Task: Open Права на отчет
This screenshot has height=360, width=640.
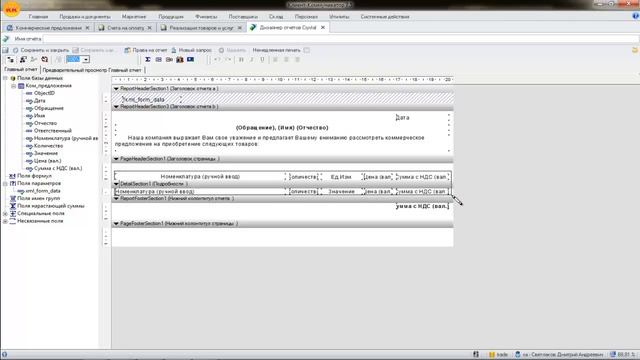Action: [x=146, y=50]
